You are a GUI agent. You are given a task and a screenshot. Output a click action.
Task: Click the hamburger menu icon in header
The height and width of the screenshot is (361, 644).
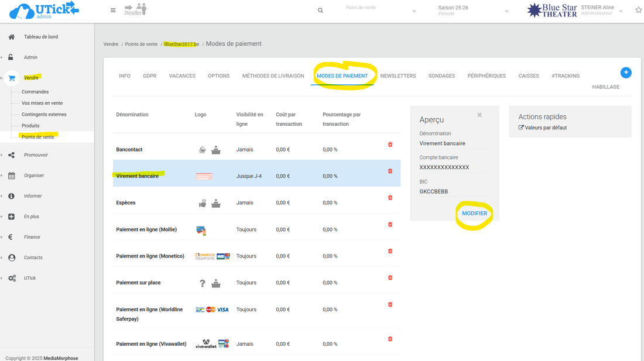click(x=113, y=10)
